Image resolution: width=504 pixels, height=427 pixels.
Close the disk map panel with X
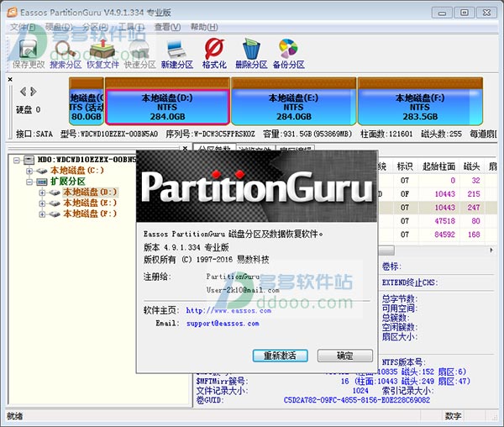tap(10, 79)
